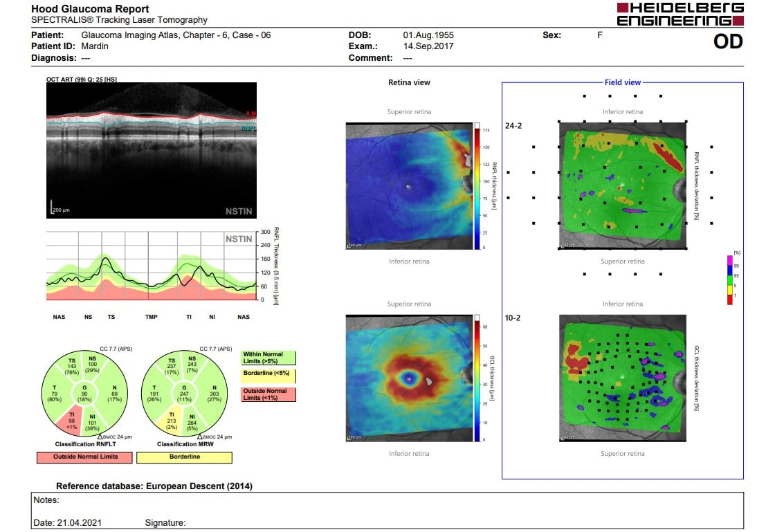Open the 24-2 field view deviation map
Viewport: 775px width, 532px height.
(x=623, y=186)
